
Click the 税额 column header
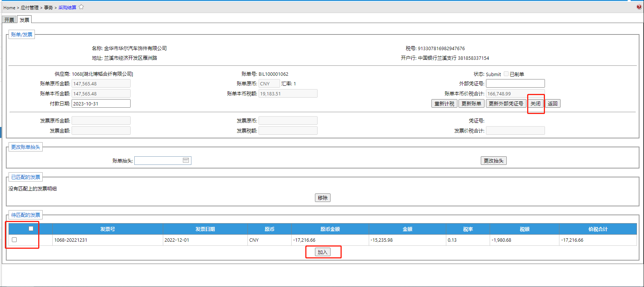pyautogui.click(x=525, y=229)
